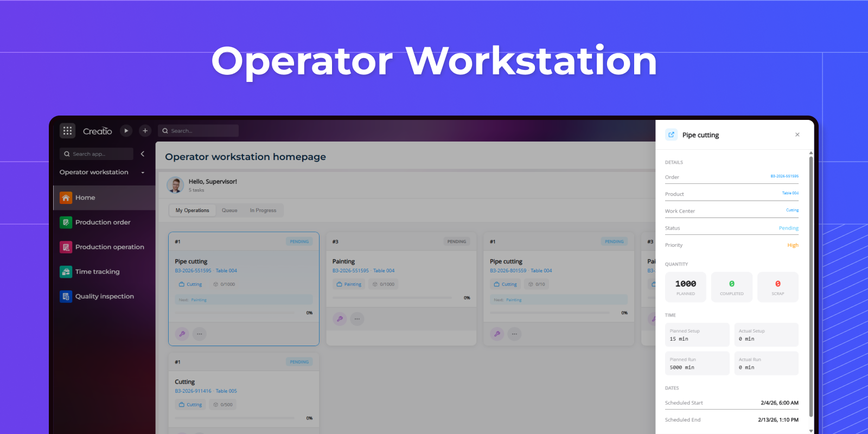Expand the Operator workstation workspace dropdown
The height and width of the screenshot is (434, 868).
143,173
